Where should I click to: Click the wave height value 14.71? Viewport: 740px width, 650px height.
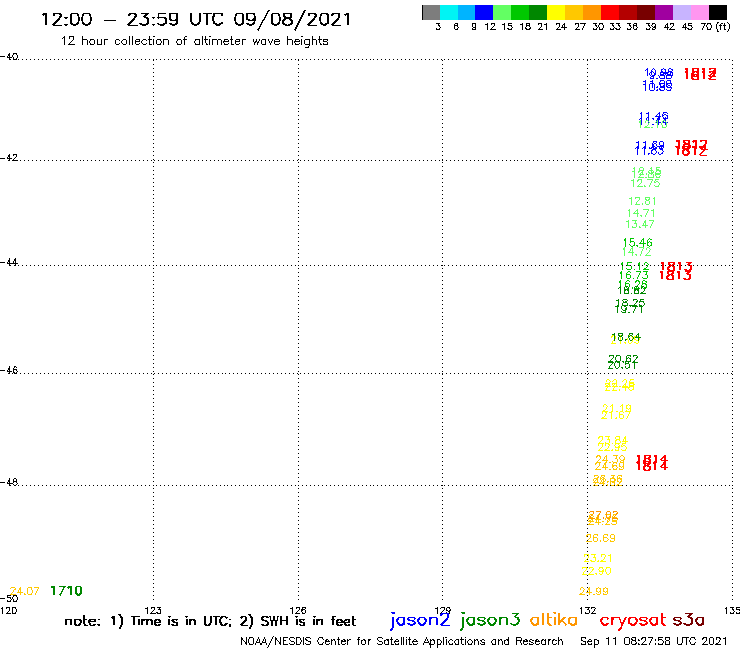pos(641,213)
